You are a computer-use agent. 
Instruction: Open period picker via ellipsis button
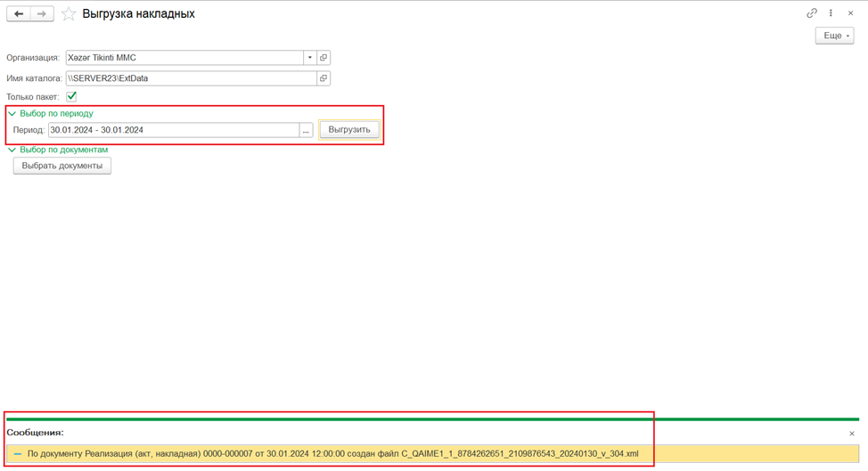coord(306,130)
